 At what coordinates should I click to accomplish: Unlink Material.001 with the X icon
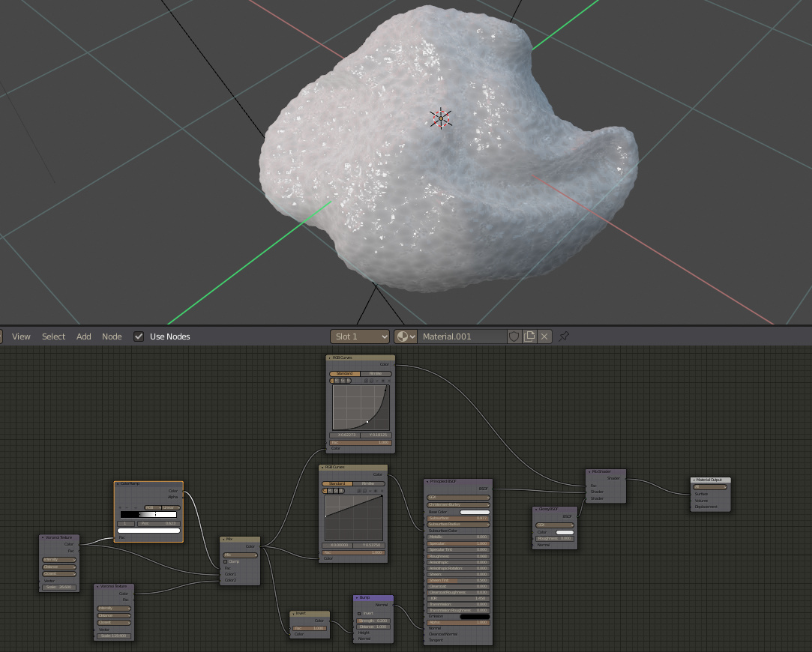pos(544,336)
